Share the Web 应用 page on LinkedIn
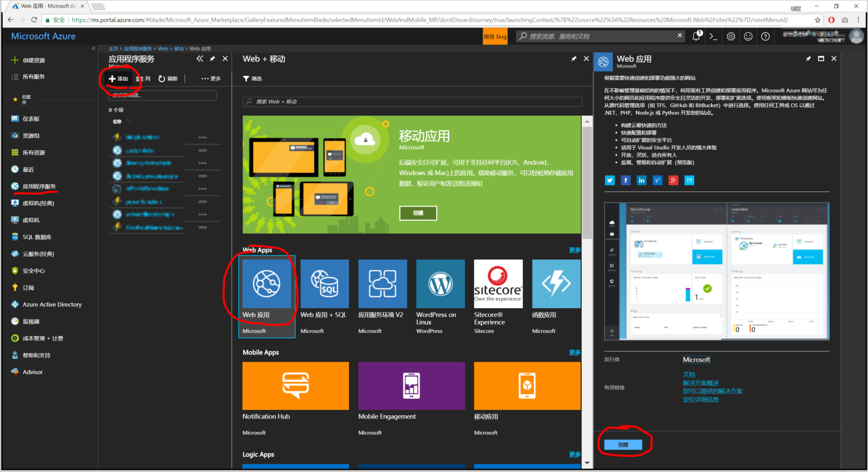Image resolution: width=868 pixels, height=472 pixels. 641,181
